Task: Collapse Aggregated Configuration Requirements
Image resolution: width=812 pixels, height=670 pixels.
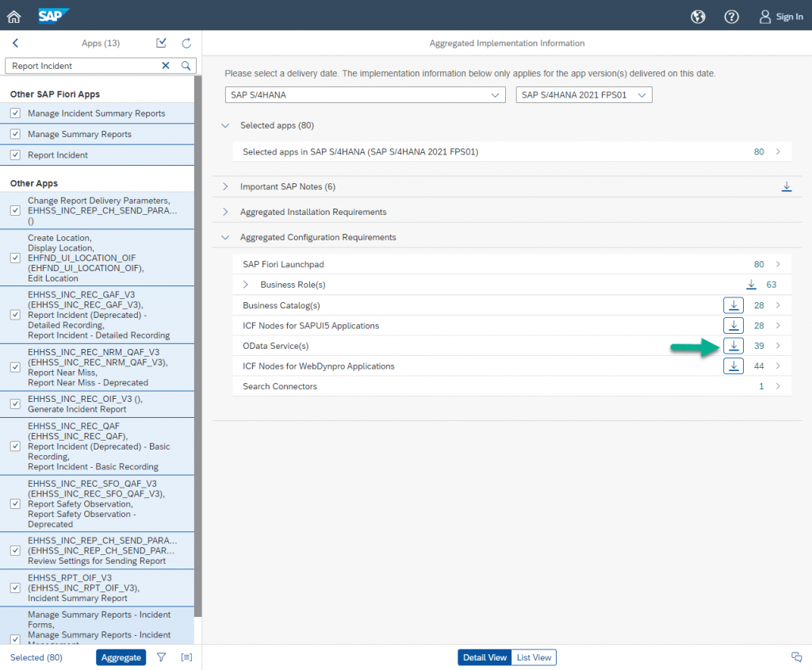Action: click(225, 237)
